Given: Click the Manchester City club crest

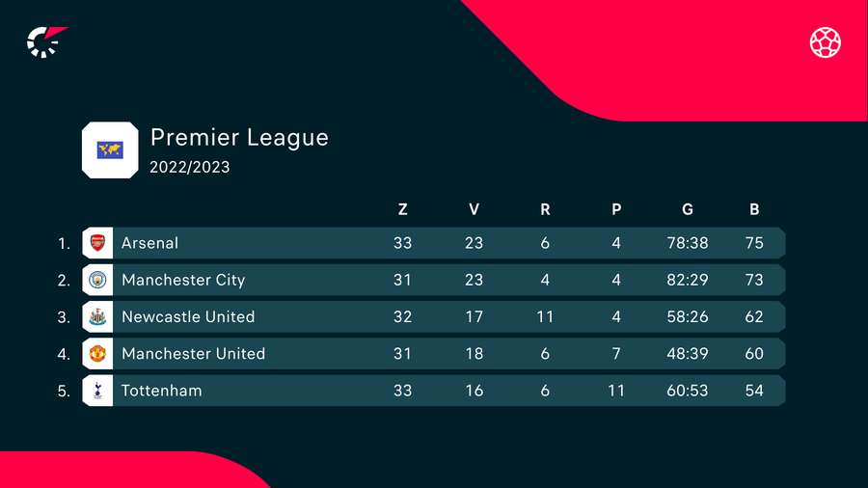Looking at the screenshot, I should (x=97, y=280).
